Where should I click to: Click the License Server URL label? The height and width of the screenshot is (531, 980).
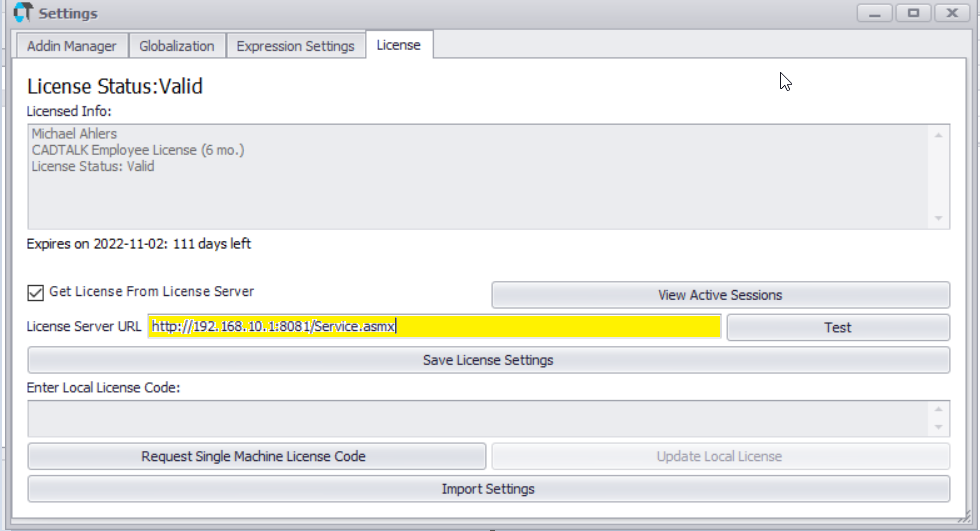(x=84, y=327)
